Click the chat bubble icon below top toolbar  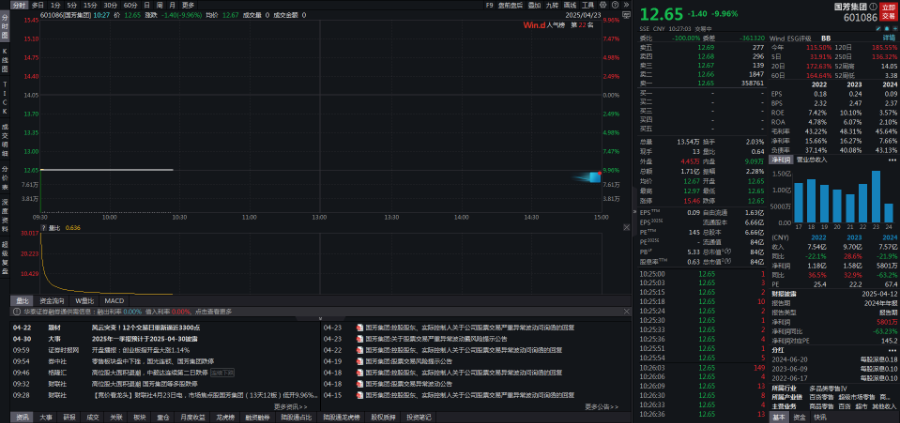tap(626, 14)
